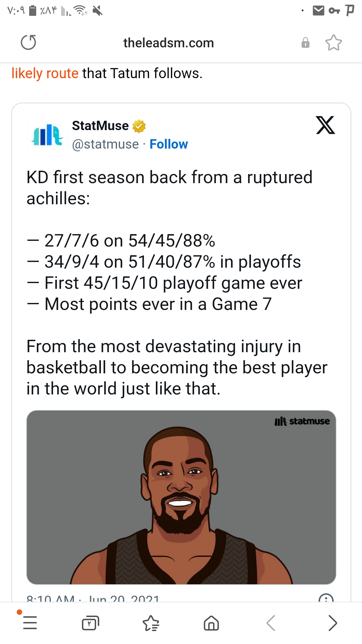Open the X logo on the embedded tweet
Image resolution: width=362 pixels, height=644 pixels.
point(325,125)
